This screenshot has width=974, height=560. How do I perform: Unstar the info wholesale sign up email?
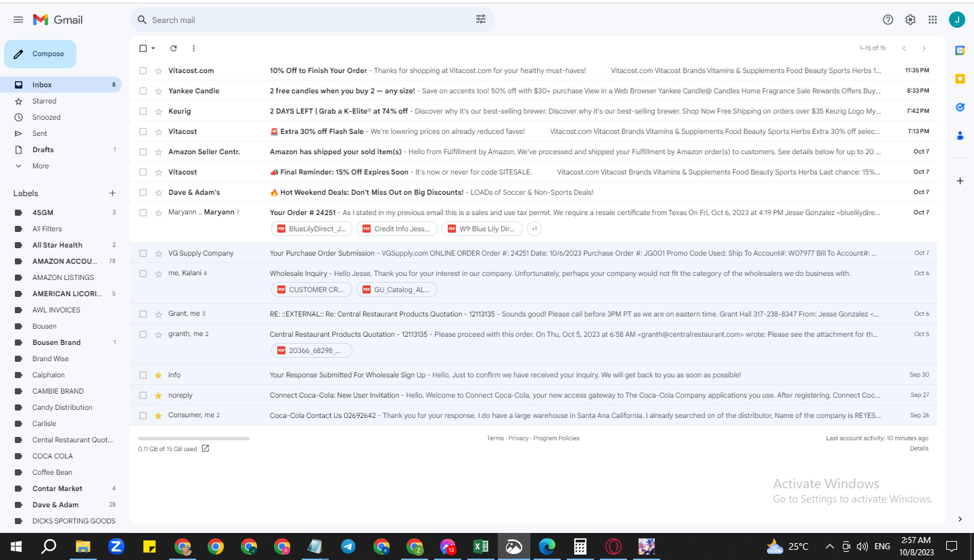158,375
